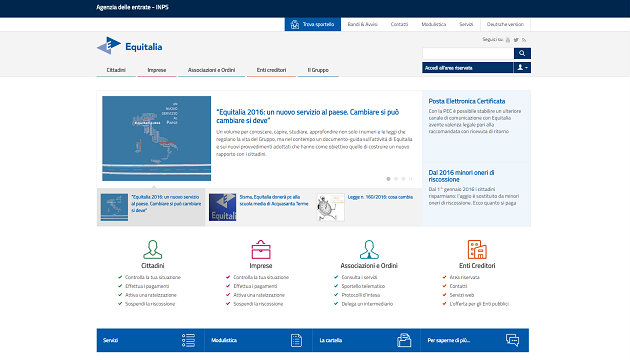Select the third carousel slide dot
This screenshot has height=360, width=630.
403,179
